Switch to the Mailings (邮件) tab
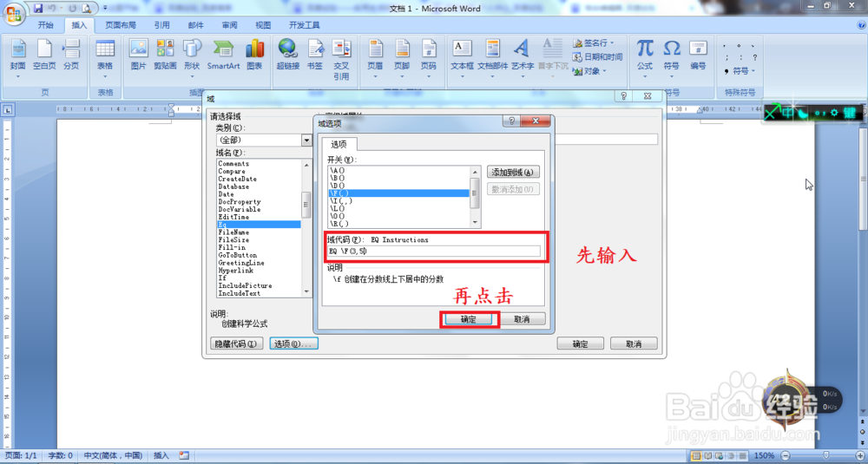This screenshot has width=868, height=464. (x=196, y=25)
